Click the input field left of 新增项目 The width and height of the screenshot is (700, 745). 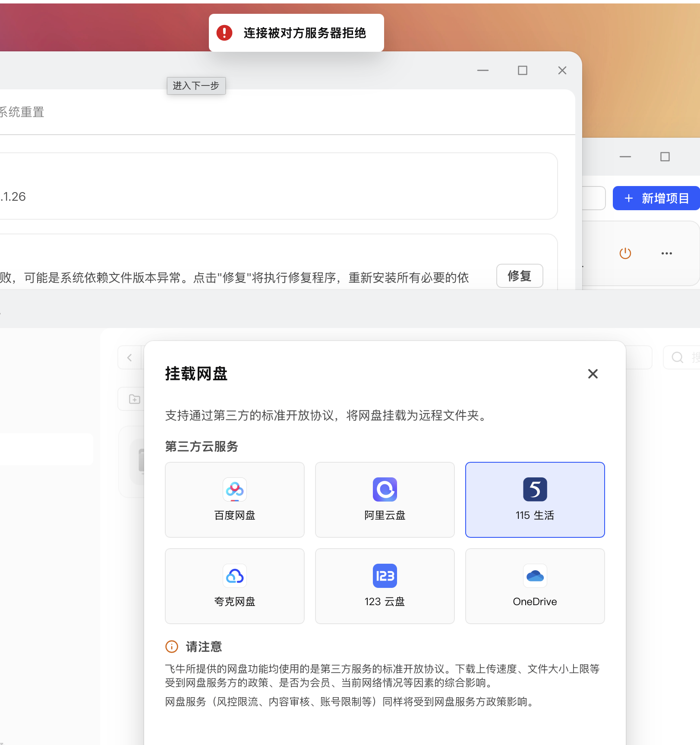click(594, 198)
